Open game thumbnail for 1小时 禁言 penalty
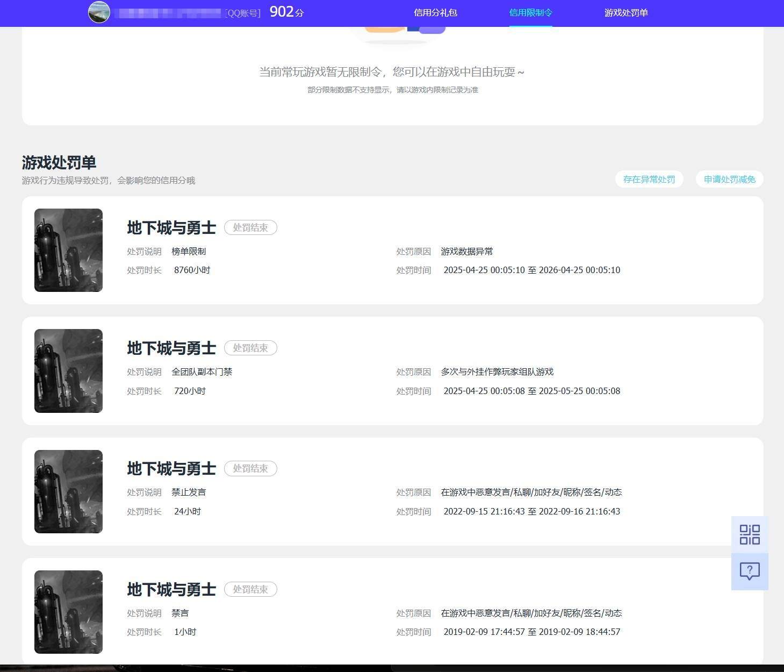784x672 pixels. (x=68, y=612)
